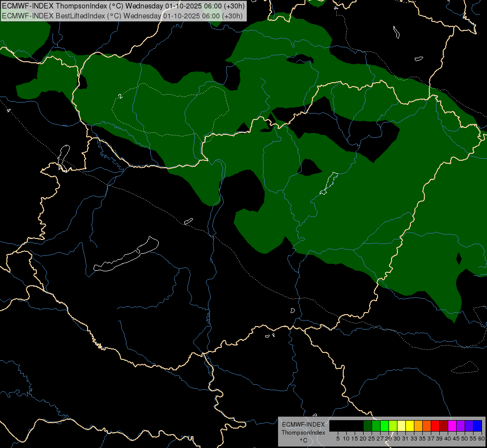Pick the green 25–27 legend swatch
The width and height of the screenshot is (487, 448).
click(x=376, y=426)
